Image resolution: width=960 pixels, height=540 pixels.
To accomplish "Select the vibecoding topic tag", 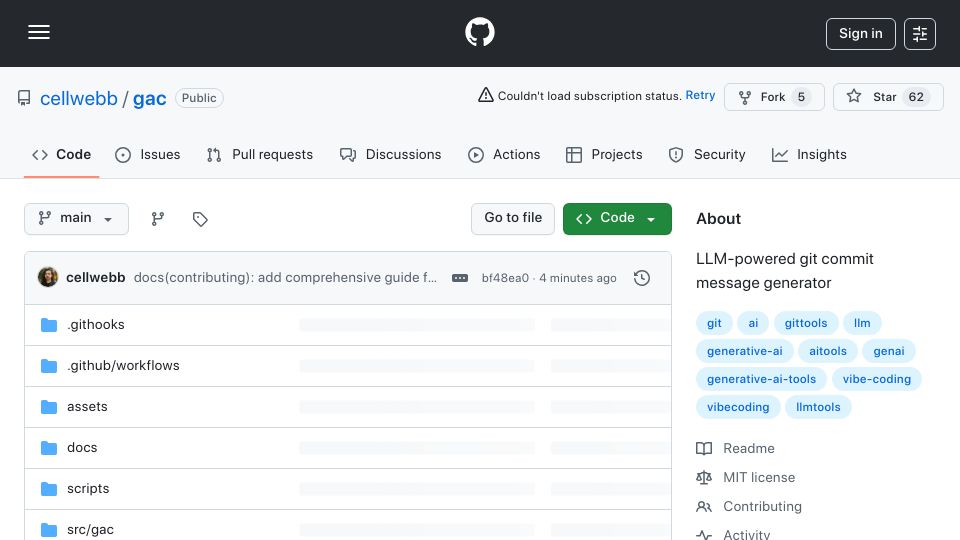I will 738,407.
